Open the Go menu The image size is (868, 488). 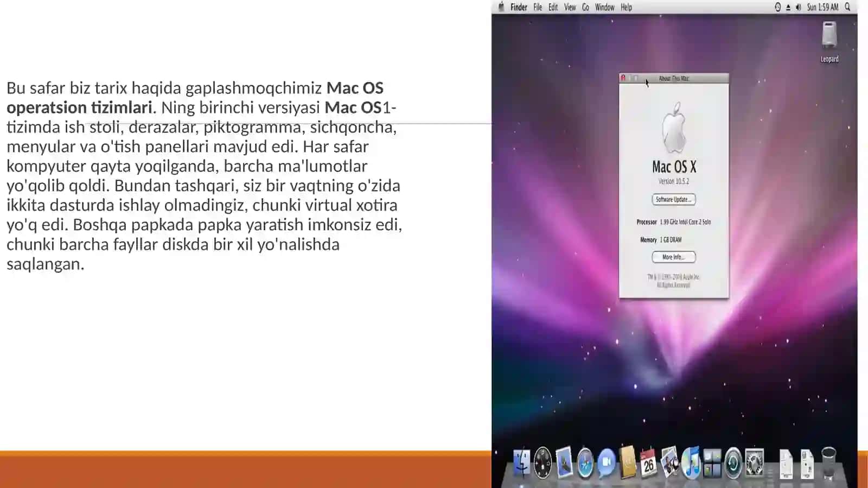(x=585, y=7)
